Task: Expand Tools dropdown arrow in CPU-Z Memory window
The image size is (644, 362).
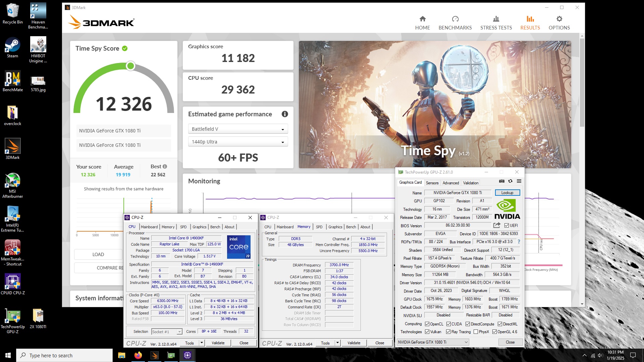Action: [337, 343]
